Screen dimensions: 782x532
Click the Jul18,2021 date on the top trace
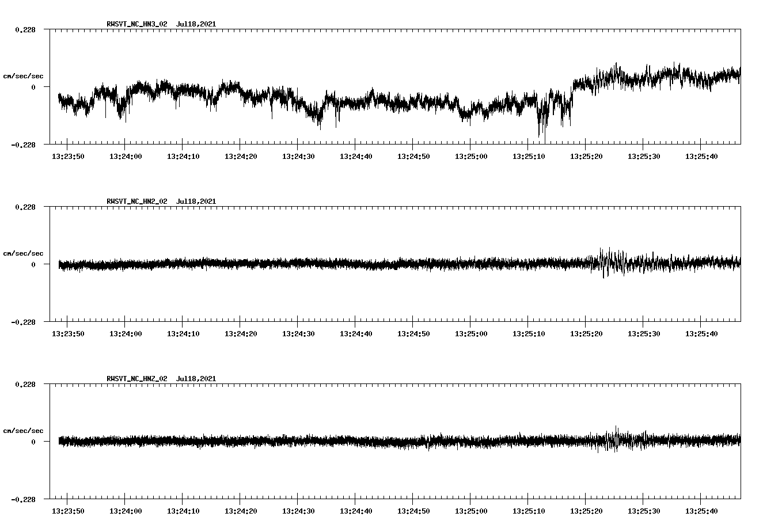click(x=196, y=24)
